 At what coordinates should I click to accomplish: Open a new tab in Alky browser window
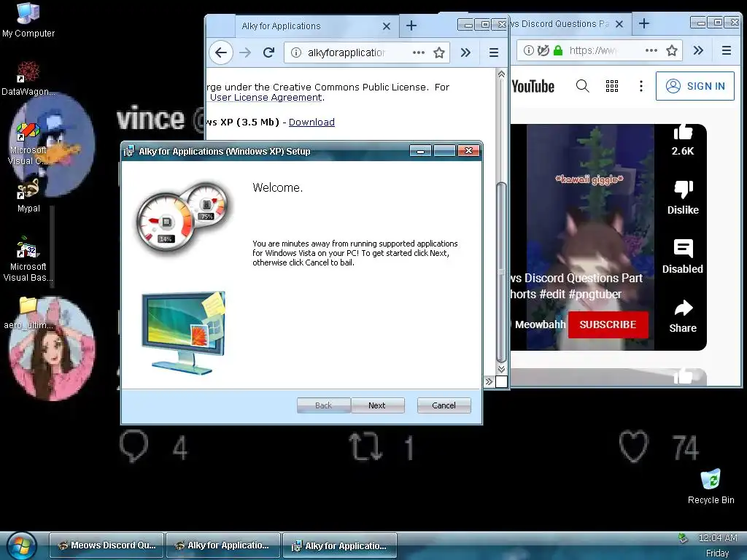click(x=411, y=26)
